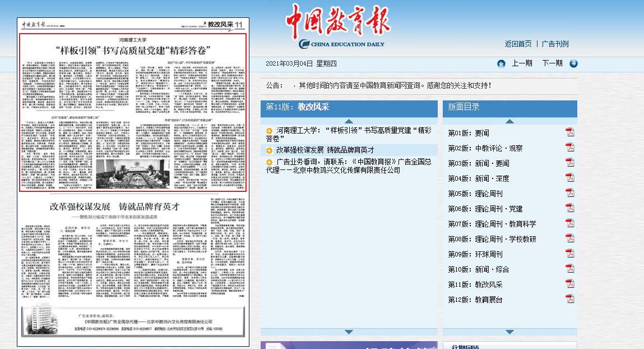Select 第08版：理论周刊·学校教研 page

(492, 239)
